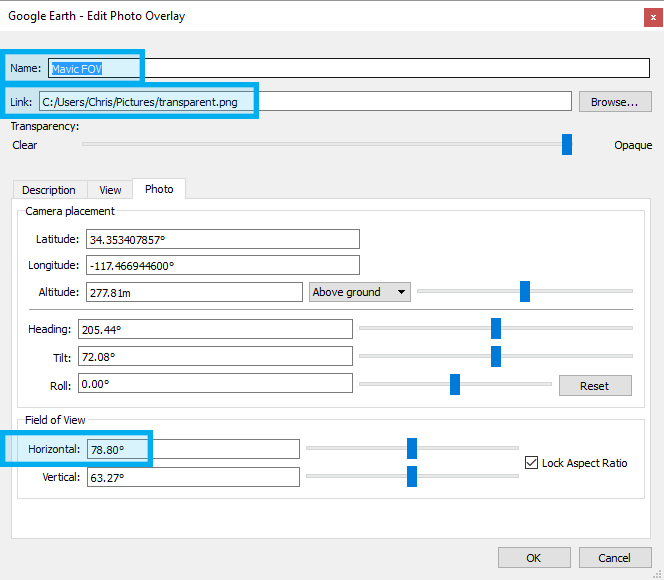Click the Tilt slider handle
This screenshot has height=580, width=664.
496,356
